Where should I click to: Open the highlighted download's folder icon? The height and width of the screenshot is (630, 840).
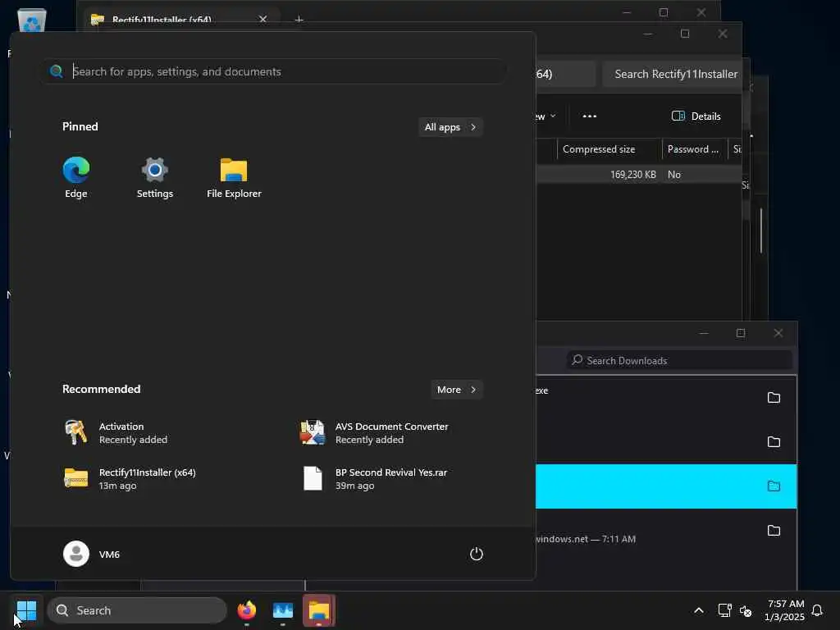pos(774,486)
